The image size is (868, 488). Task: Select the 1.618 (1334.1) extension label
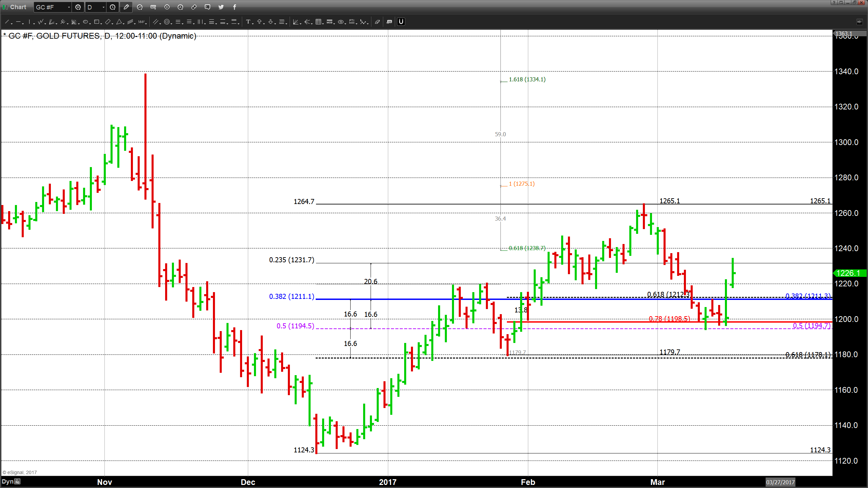[x=527, y=79]
